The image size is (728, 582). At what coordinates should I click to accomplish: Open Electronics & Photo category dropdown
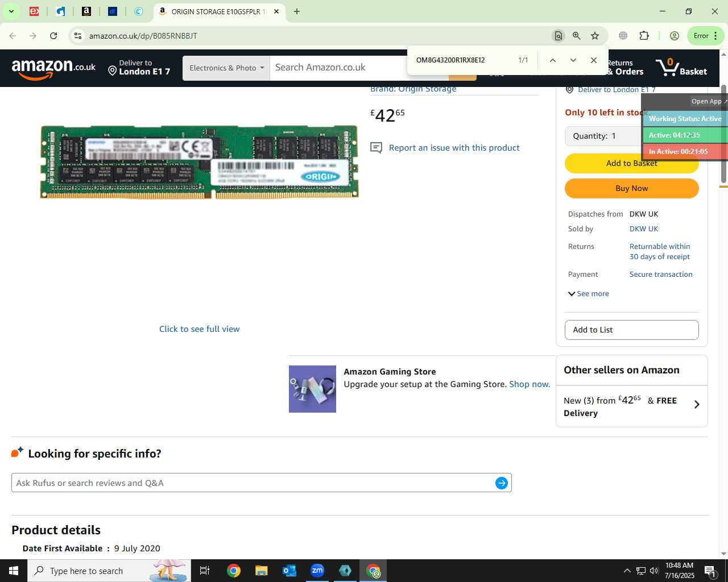(226, 68)
